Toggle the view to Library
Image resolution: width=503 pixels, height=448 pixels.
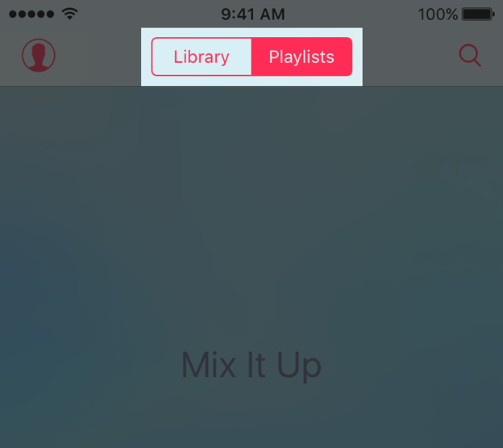coord(202,56)
